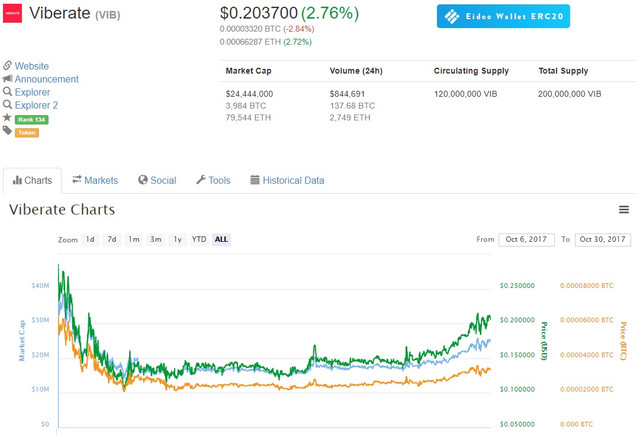Click the Price (USD) axis label
Screen dimensions: 640x435
pos(544,341)
